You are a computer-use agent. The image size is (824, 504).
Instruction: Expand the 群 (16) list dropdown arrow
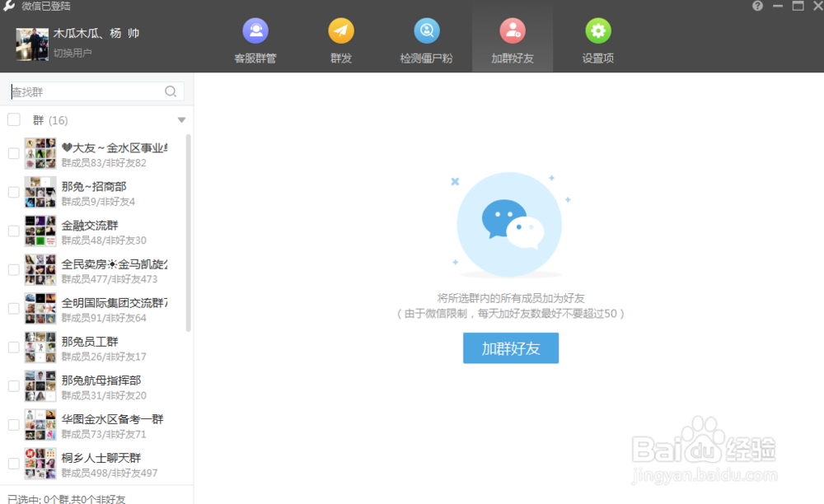(x=182, y=119)
